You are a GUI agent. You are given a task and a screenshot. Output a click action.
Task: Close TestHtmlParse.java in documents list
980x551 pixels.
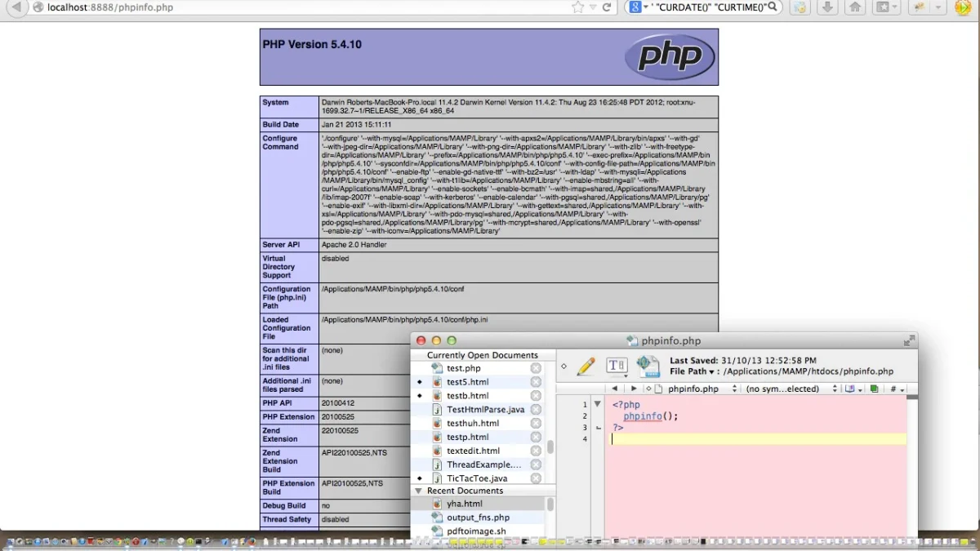click(536, 409)
